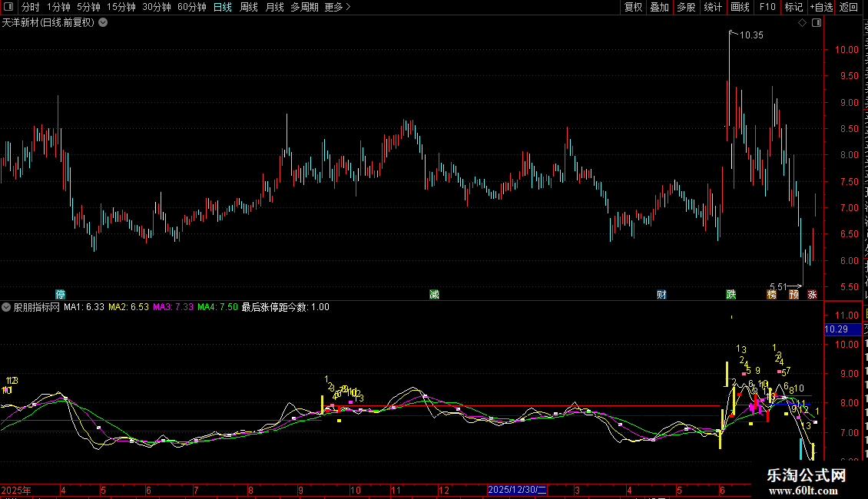The width and height of the screenshot is (868, 499).
Task: Select the 15分钟 period tab
Action: 121,7
